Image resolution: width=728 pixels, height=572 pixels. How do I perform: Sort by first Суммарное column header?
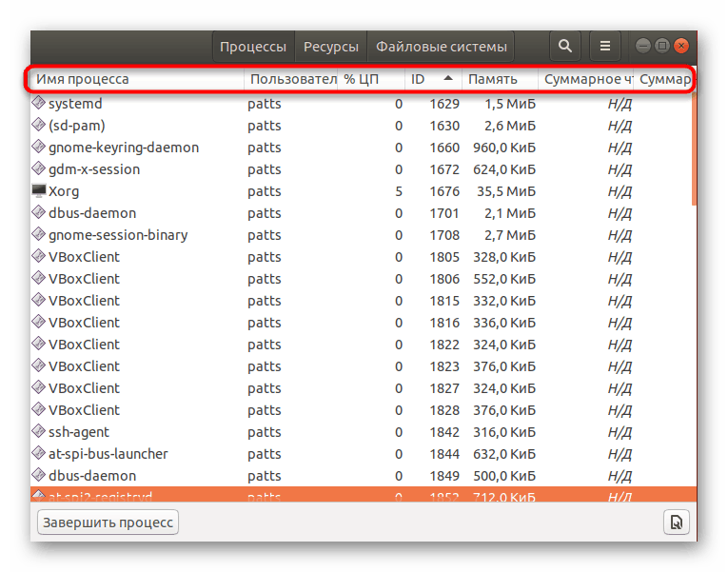coord(586,79)
